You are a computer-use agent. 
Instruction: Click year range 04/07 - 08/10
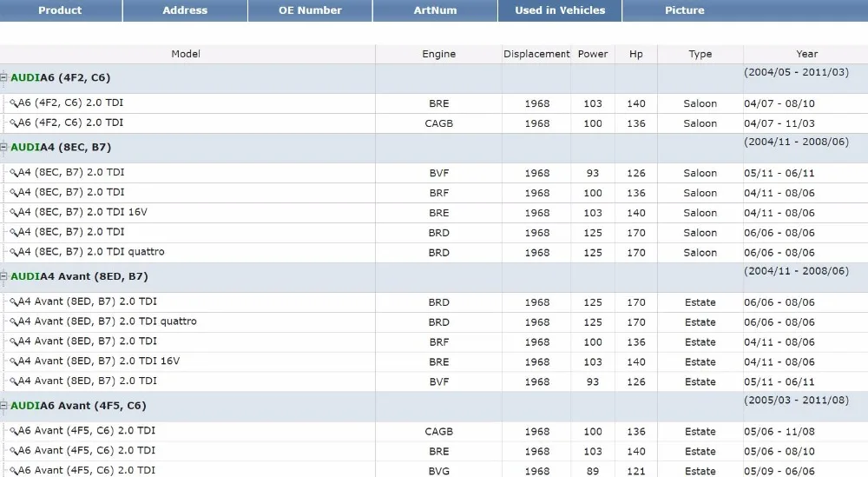click(x=779, y=103)
